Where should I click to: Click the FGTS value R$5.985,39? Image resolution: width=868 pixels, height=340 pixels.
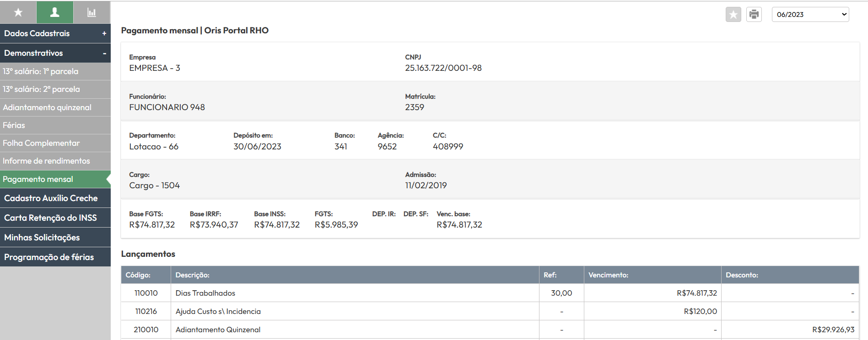(336, 225)
